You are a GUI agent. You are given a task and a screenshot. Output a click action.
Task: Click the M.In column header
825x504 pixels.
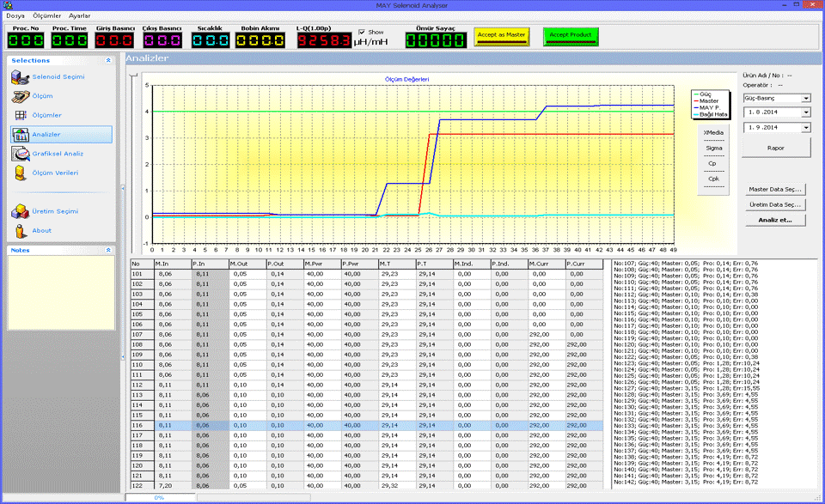[172, 264]
